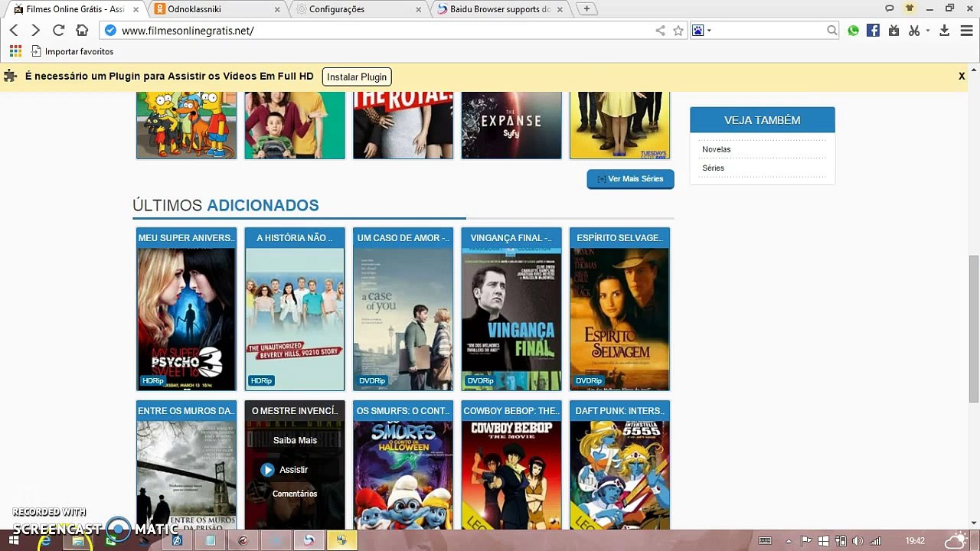Open a new tab with plus button
The image size is (980, 551).
pyautogui.click(x=586, y=9)
